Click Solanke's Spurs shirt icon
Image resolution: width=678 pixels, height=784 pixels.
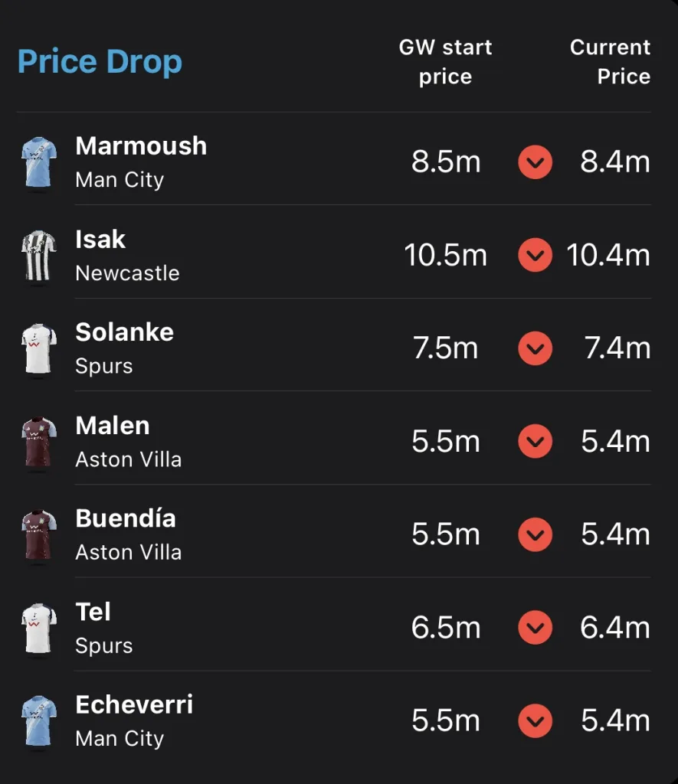(38, 349)
